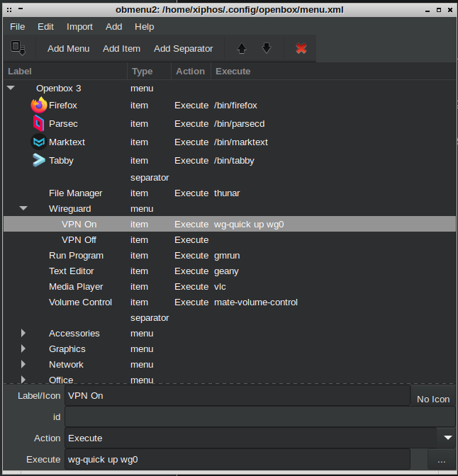Image resolution: width=458 pixels, height=476 pixels.
Task: Select the Run Program row
Action: point(230,255)
